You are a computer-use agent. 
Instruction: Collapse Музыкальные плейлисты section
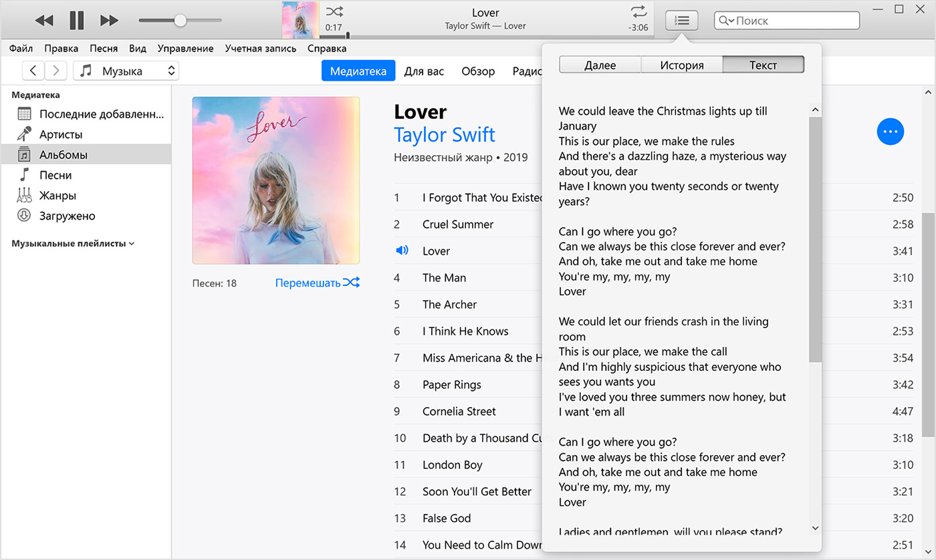pos(73,243)
